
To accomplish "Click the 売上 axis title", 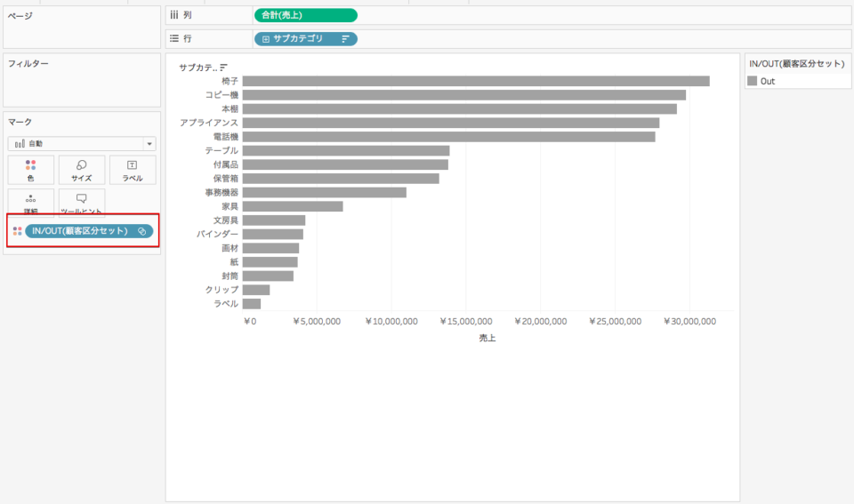I will coord(487,338).
